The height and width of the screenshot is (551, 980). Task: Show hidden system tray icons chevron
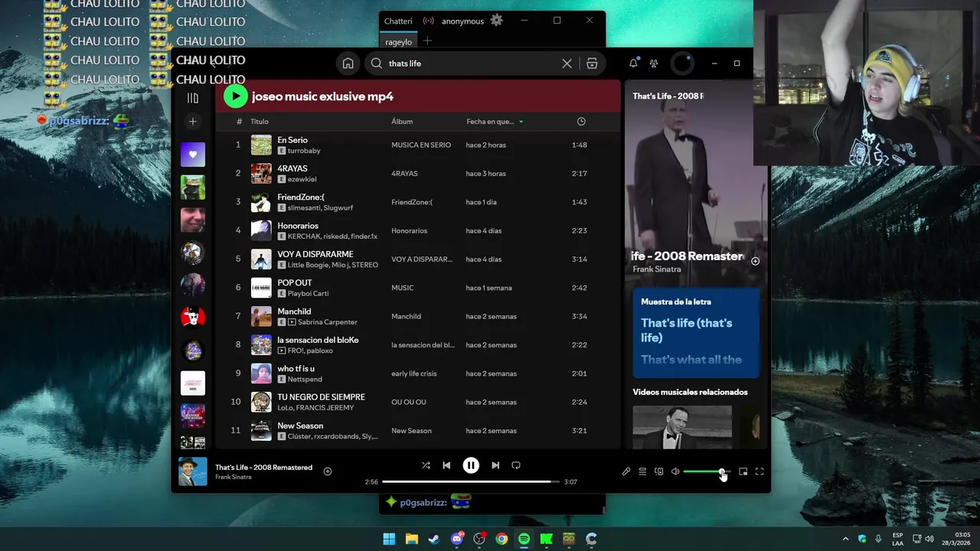(845, 539)
